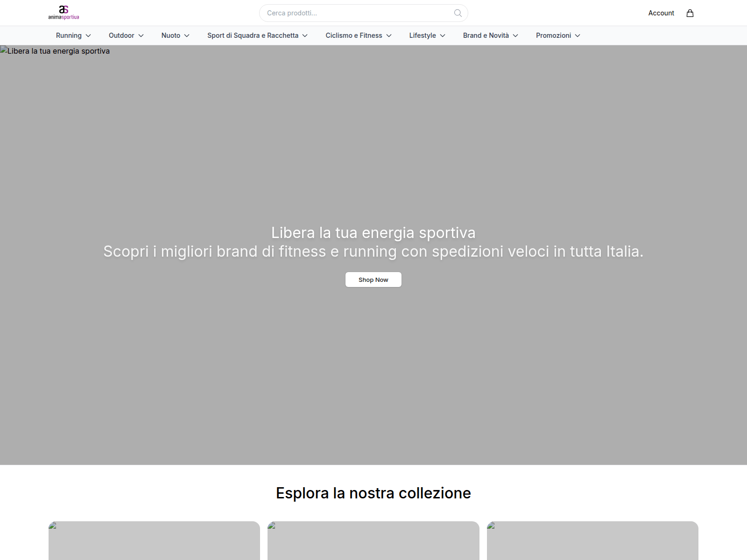Open the Outdoor menu
This screenshot has width=747, height=560.
[x=126, y=35]
